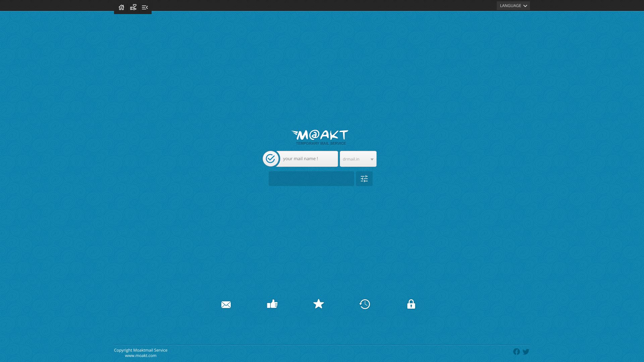Click the padlock icon

(411, 304)
